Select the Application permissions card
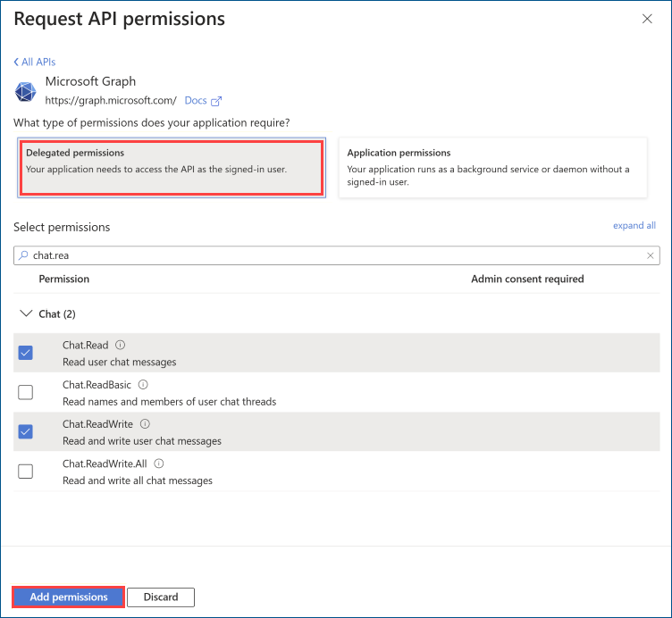This screenshot has width=672, height=618. pyautogui.click(x=493, y=168)
